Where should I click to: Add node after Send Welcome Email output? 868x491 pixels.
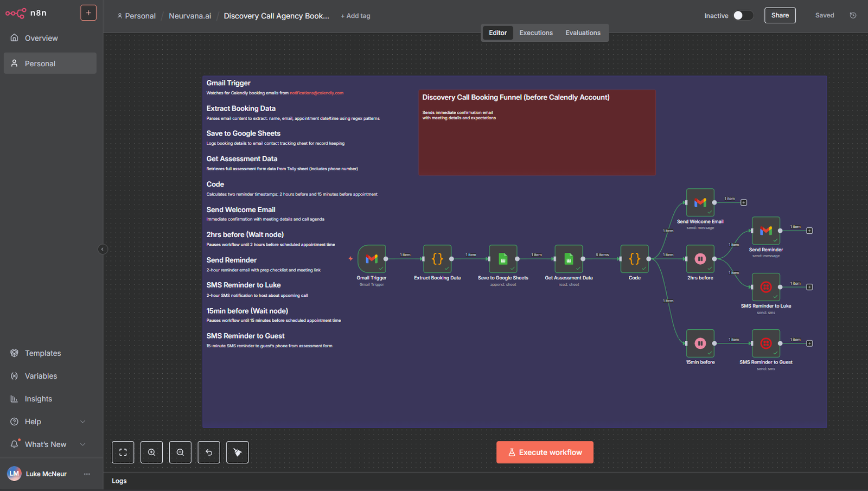coord(744,202)
